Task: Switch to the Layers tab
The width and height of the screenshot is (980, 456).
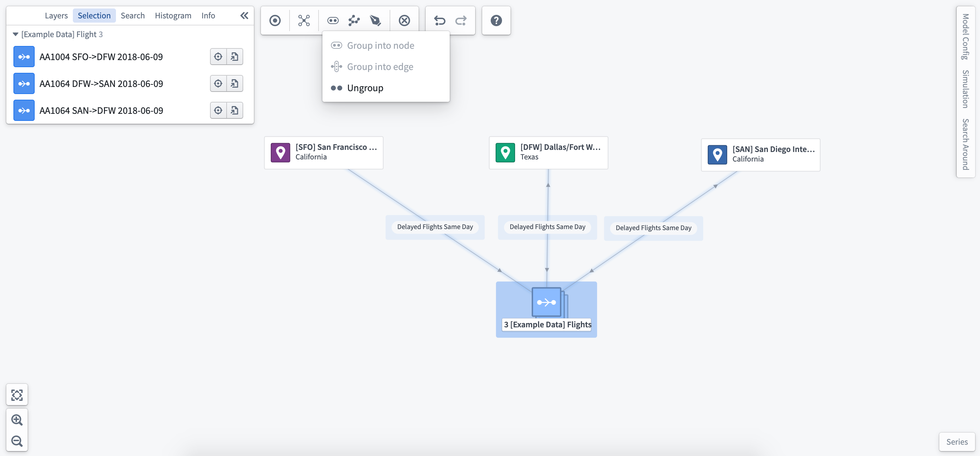Action: tap(56, 16)
